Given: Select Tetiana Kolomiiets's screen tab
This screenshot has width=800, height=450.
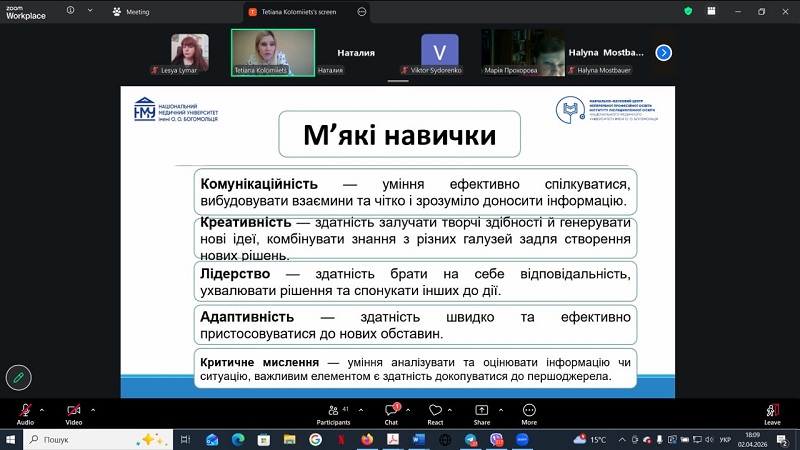Looking at the screenshot, I should point(296,11).
